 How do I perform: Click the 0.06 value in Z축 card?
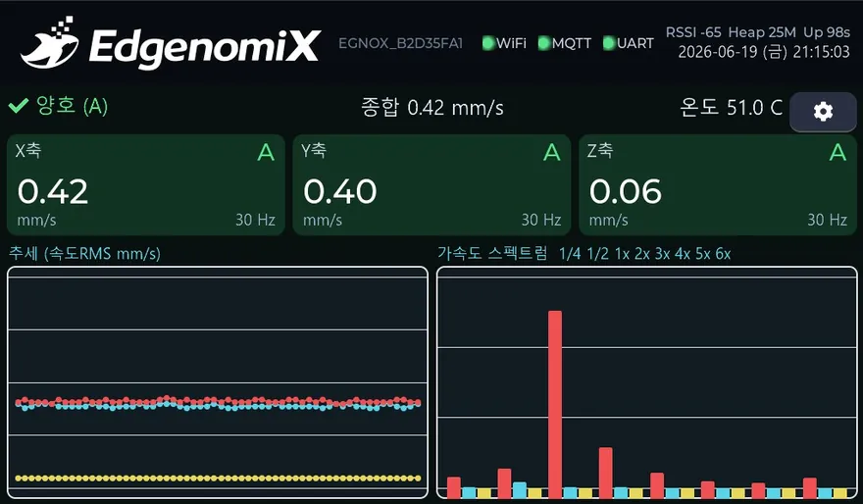pyautogui.click(x=626, y=191)
